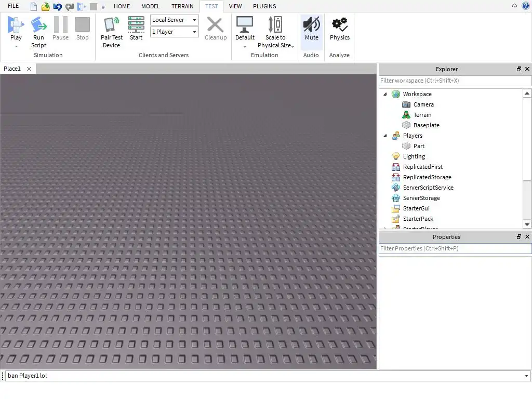Start the Play simulation
The height and width of the screenshot is (399, 532).
16,28
